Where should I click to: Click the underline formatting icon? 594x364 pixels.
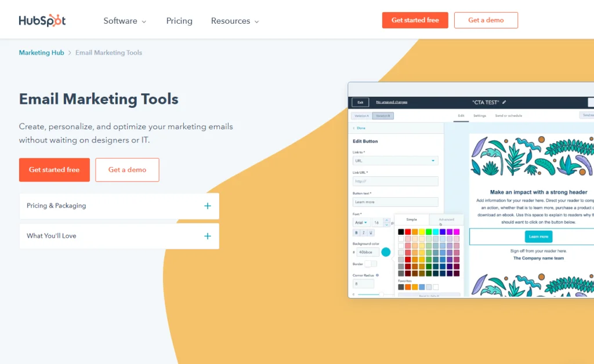(x=371, y=232)
